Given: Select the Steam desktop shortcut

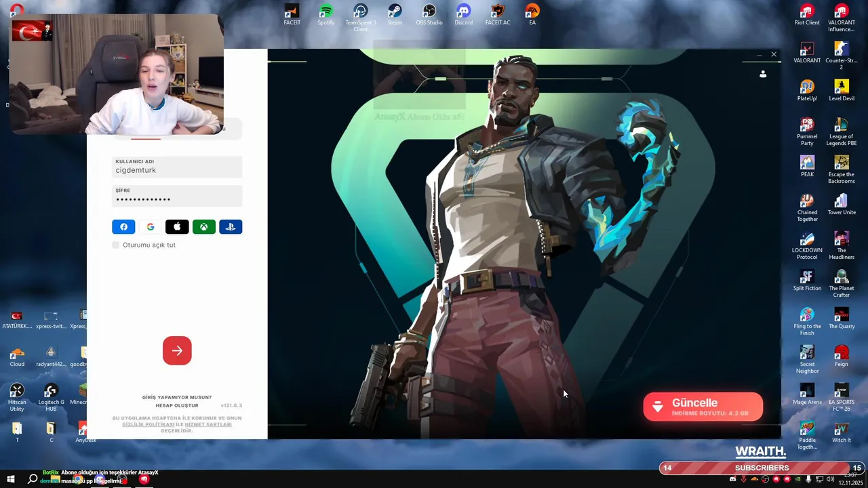Looking at the screenshot, I should tap(395, 15).
